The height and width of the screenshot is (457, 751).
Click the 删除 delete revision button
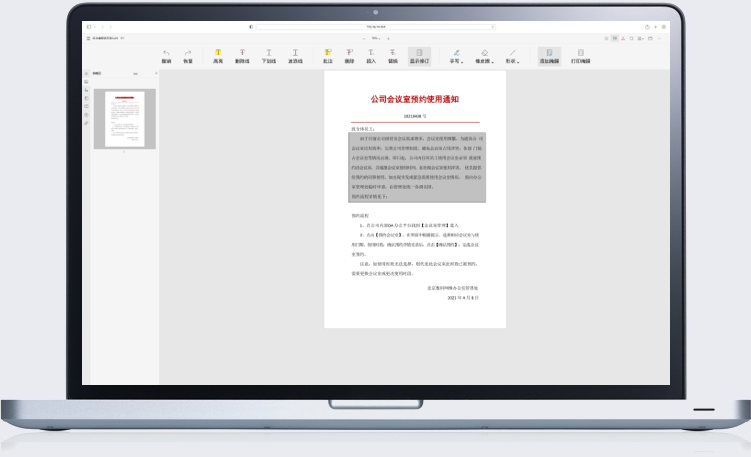(349, 55)
